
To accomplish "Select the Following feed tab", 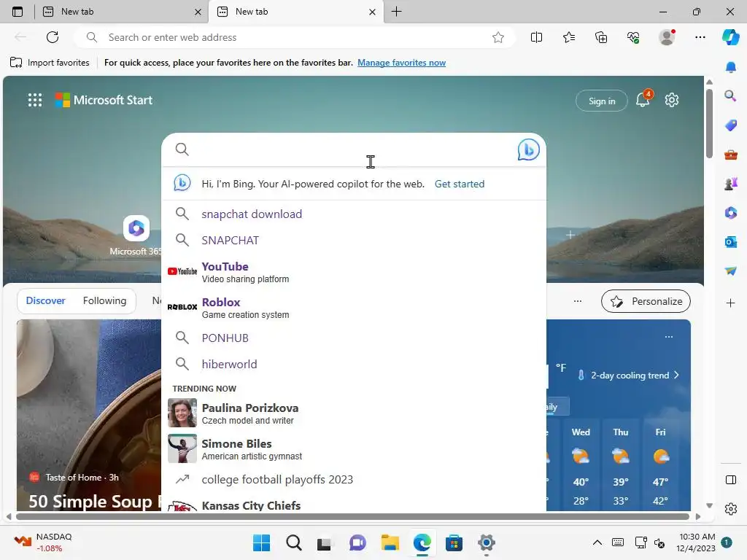I will (x=104, y=300).
